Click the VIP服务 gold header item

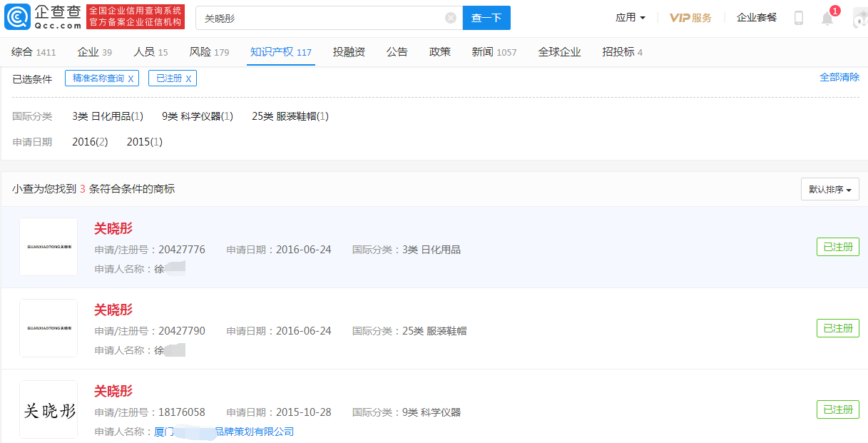point(689,17)
